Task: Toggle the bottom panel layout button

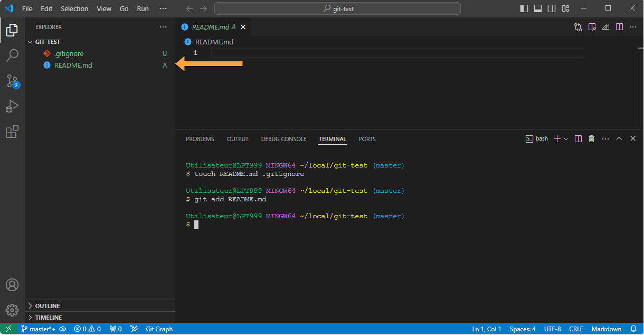Action: point(538,8)
